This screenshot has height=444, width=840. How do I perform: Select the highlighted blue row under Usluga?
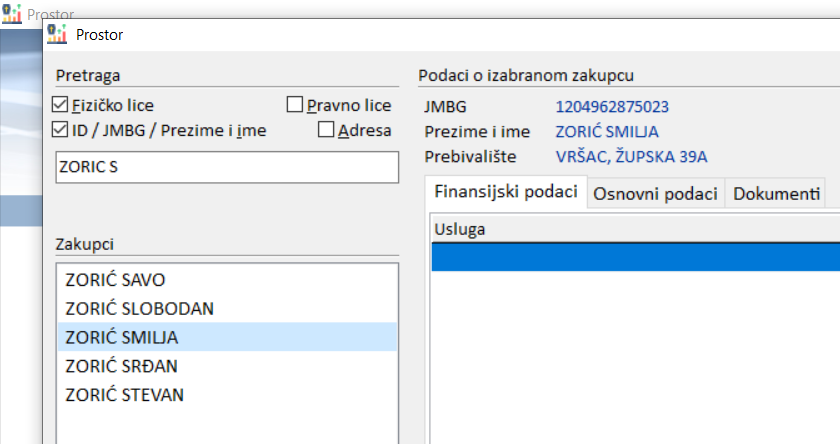tap(635, 258)
